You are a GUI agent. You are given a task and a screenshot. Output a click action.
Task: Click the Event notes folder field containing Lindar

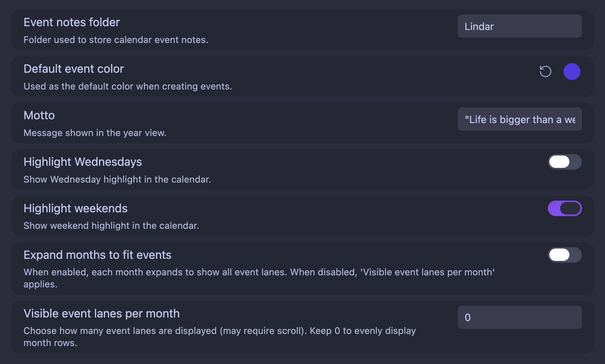(x=520, y=26)
